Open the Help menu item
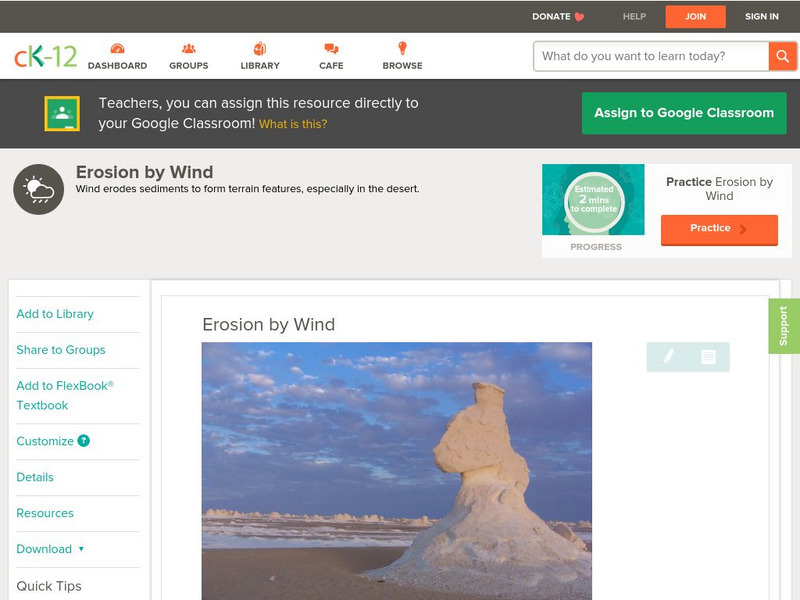This screenshot has height=600, width=800. tap(634, 17)
